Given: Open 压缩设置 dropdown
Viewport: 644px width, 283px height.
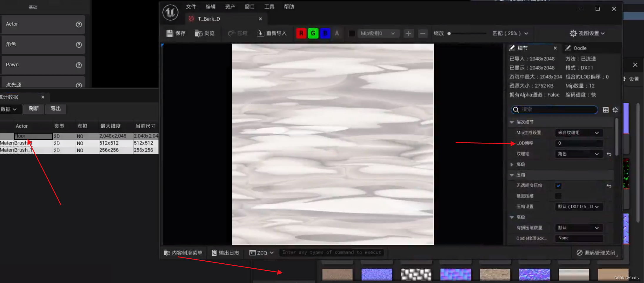Looking at the screenshot, I should pyautogui.click(x=579, y=207).
